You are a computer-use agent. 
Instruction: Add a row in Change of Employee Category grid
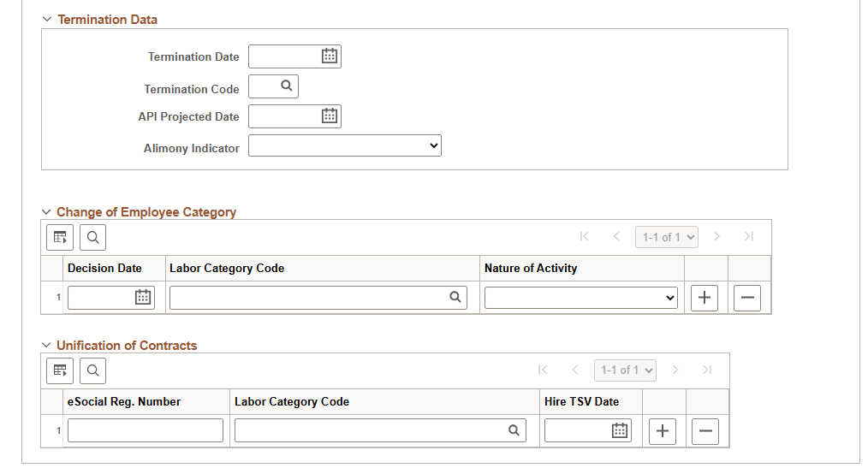tap(705, 298)
